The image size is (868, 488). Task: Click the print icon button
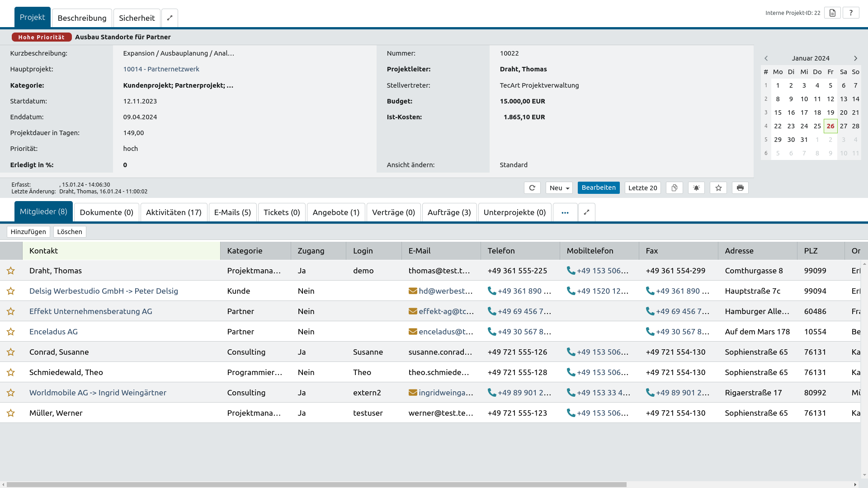coord(740,188)
